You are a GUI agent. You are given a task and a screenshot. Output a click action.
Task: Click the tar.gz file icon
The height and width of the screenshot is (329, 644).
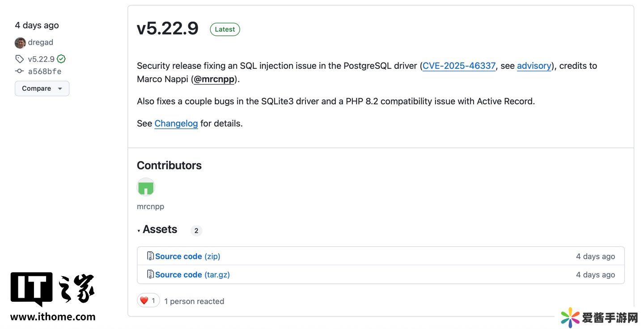[150, 274]
